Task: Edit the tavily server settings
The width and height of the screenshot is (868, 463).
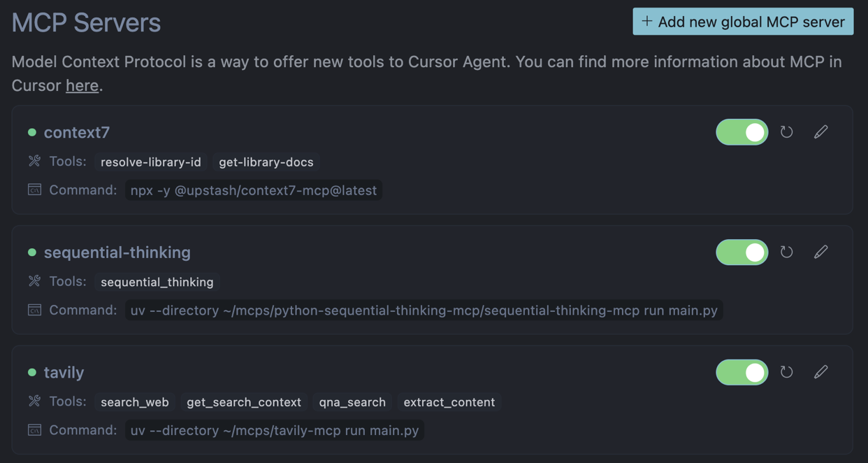Action: pyautogui.click(x=820, y=372)
